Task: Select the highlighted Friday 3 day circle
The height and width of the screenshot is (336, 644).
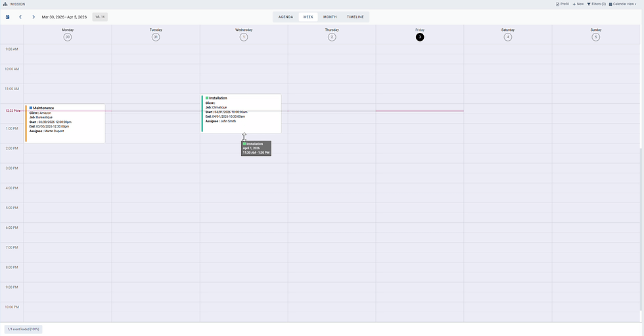Action: pyautogui.click(x=420, y=37)
